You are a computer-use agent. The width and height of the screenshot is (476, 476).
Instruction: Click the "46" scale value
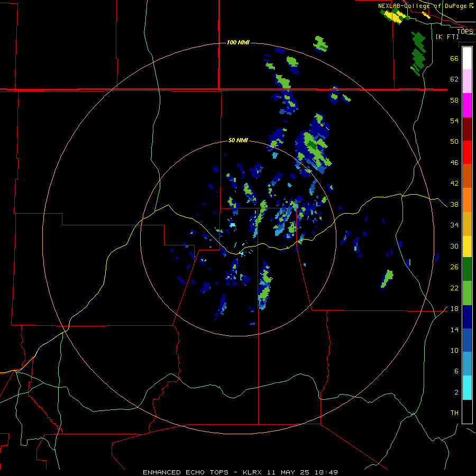click(454, 163)
